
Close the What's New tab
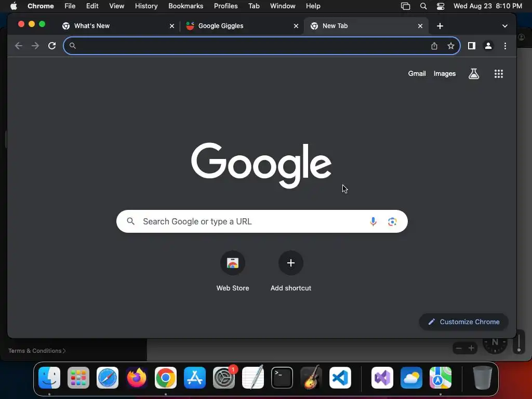[x=172, y=26]
